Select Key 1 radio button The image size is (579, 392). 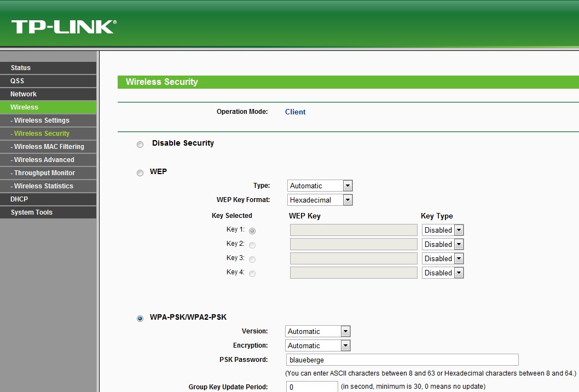click(252, 231)
